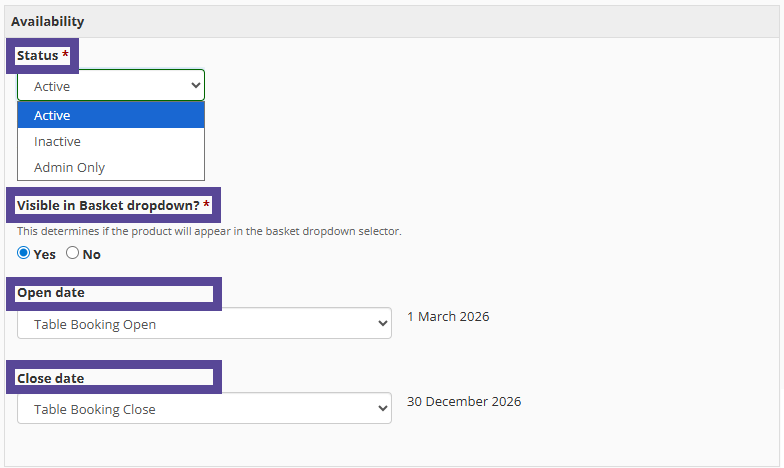Image resolution: width=784 pixels, height=468 pixels.
Task: Click the Open date dropdown chevron arrow
Action: click(x=381, y=324)
